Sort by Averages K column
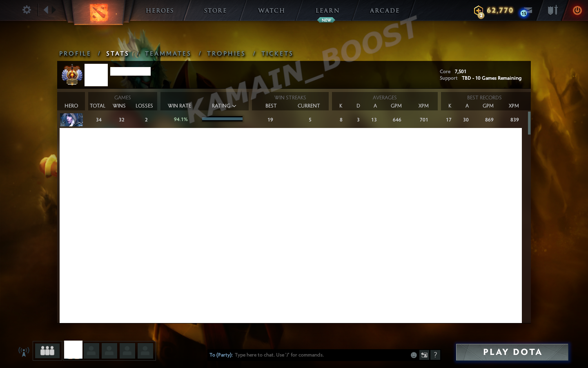588x368 pixels. (x=341, y=106)
